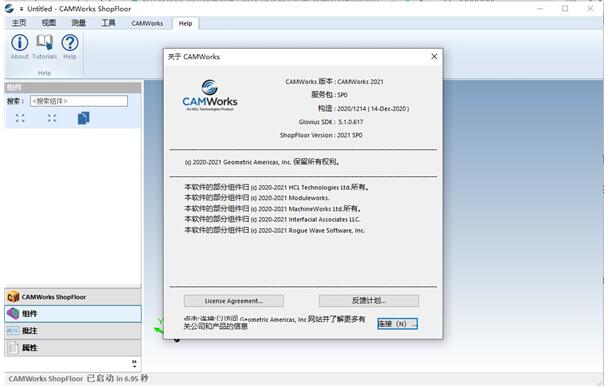Click the Help question mark icon
610x388 pixels.
click(x=70, y=43)
